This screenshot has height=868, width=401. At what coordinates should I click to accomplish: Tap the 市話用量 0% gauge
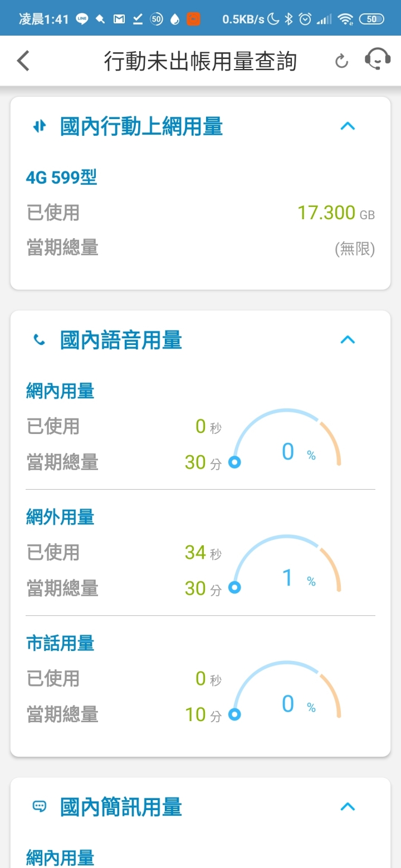[287, 691]
